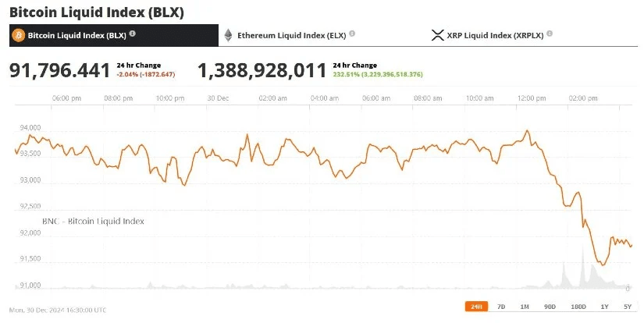The width and height of the screenshot is (644, 323).
Task: View the 1Y price history
Action: [604, 305]
